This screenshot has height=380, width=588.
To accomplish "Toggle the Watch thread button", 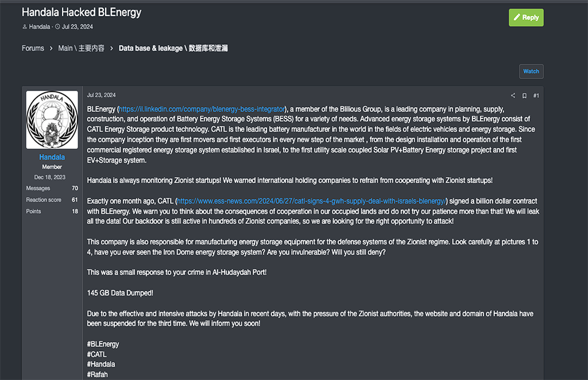I will (x=531, y=71).
